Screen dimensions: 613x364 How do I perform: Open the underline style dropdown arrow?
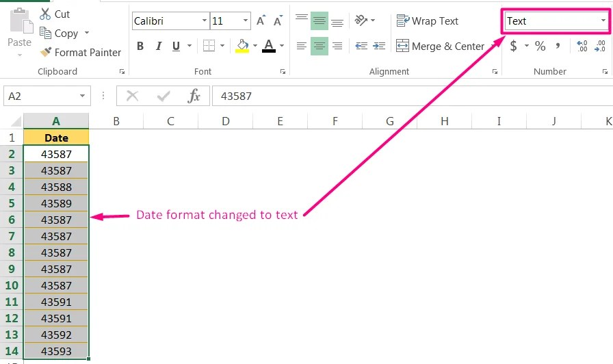coord(190,46)
